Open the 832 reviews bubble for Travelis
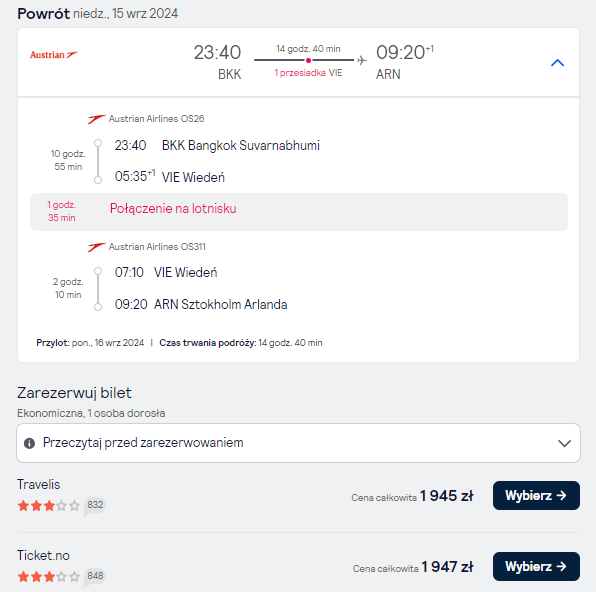 pyautogui.click(x=95, y=506)
